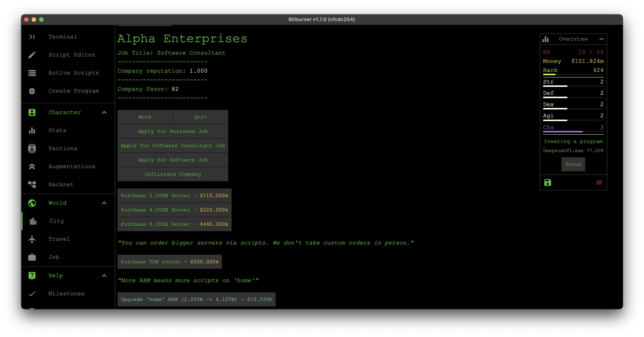The image size is (644, 337).
Task: Click the Factions contacts icon
Action: [x=32, y=149]
